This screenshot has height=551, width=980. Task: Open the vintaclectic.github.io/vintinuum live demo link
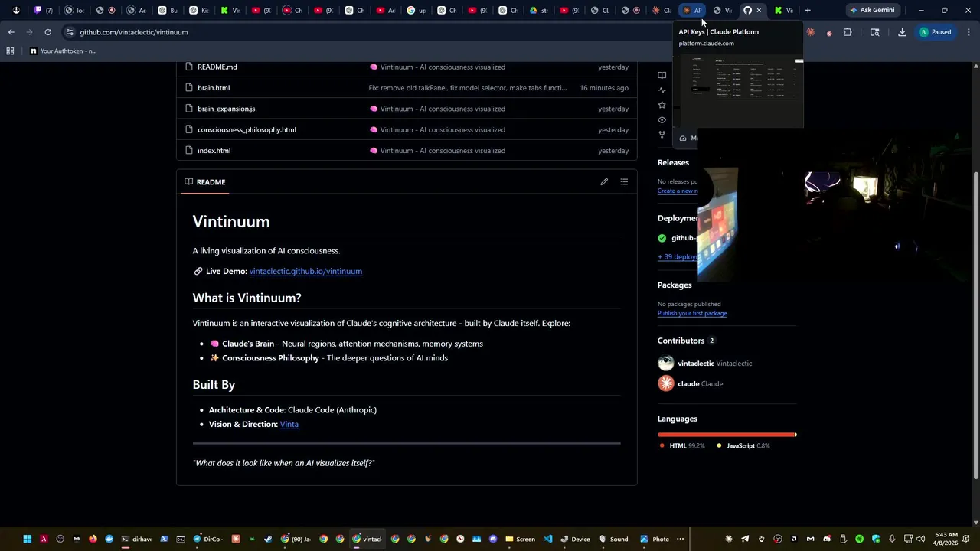coord(305,271)
